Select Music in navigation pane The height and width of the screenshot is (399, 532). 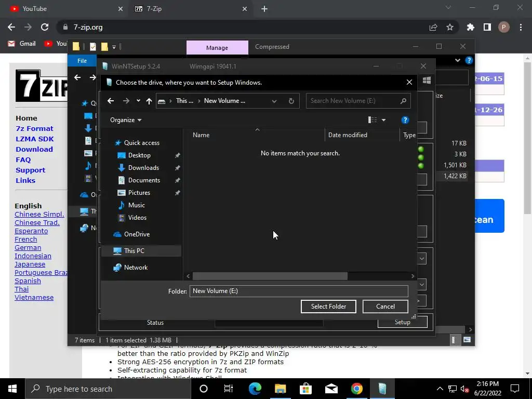pyautogui.click(x=137, y=205)
